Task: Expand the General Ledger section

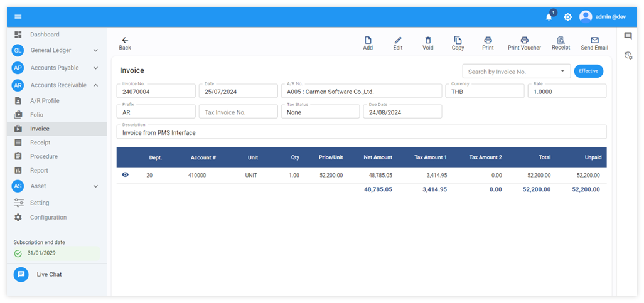Action: 96,50
